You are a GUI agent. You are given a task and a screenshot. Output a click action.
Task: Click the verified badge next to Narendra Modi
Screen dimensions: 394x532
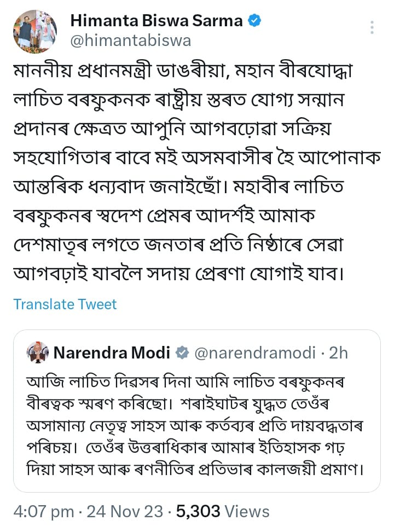[x=182, y=353]
